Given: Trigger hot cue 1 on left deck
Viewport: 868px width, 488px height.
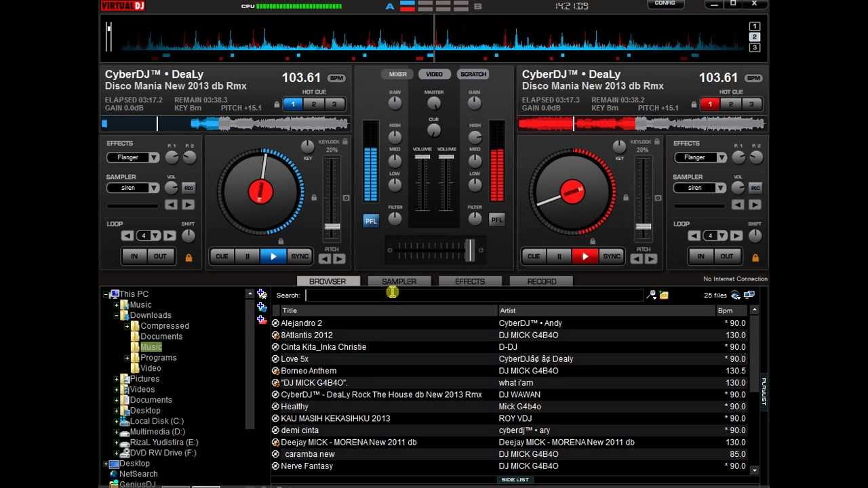Looking at the screenshot, I should pos(293,104).
